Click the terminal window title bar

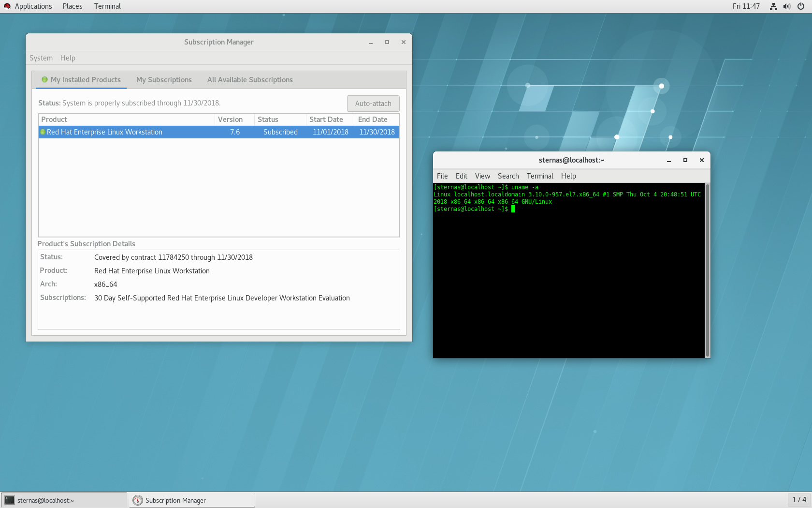[571, 160]
